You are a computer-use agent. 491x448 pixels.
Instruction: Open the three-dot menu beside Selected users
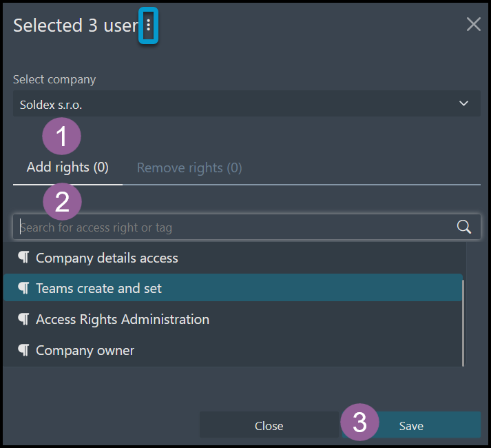pos(149,26)
